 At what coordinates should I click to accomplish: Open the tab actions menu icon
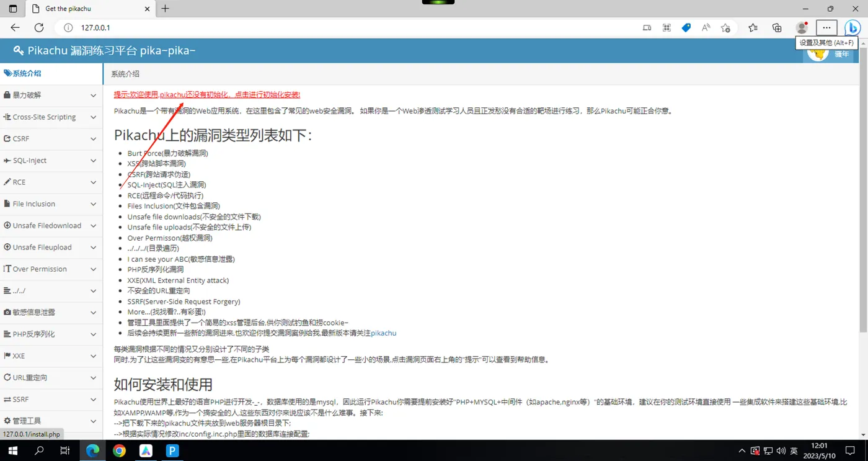13,9
